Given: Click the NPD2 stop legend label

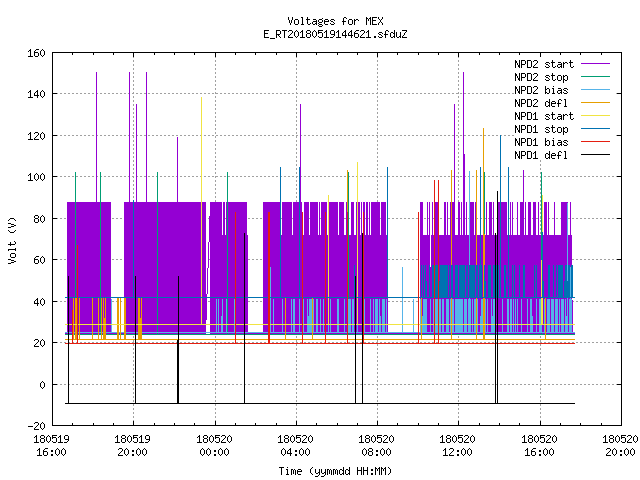Looking at the screenshot, I should tap(541, 77).
